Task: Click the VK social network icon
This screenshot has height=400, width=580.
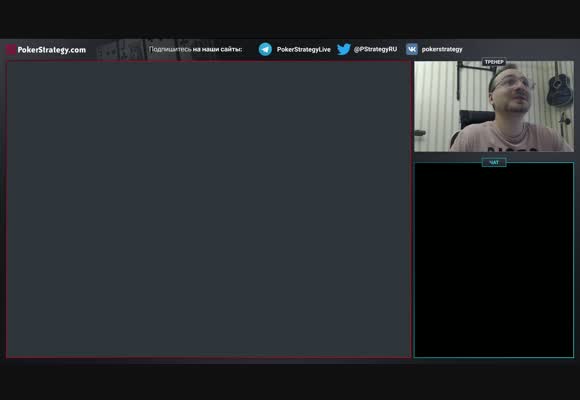Action: 412,49
